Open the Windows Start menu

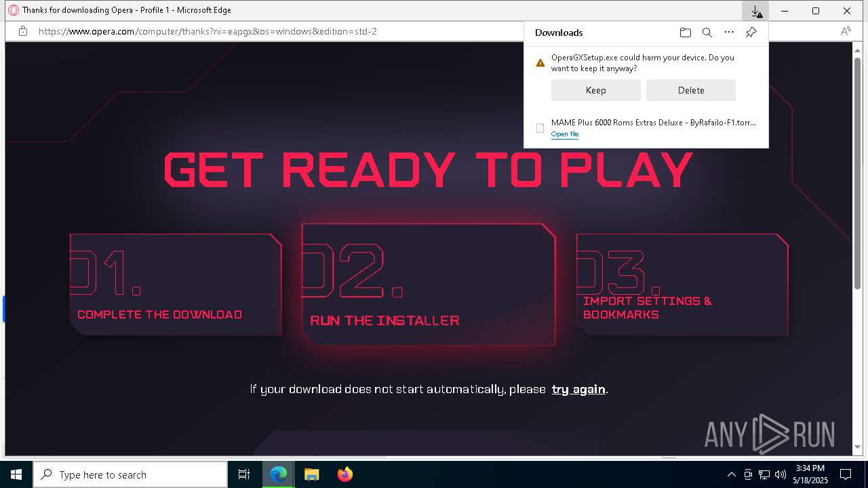[x=16, y=474]
